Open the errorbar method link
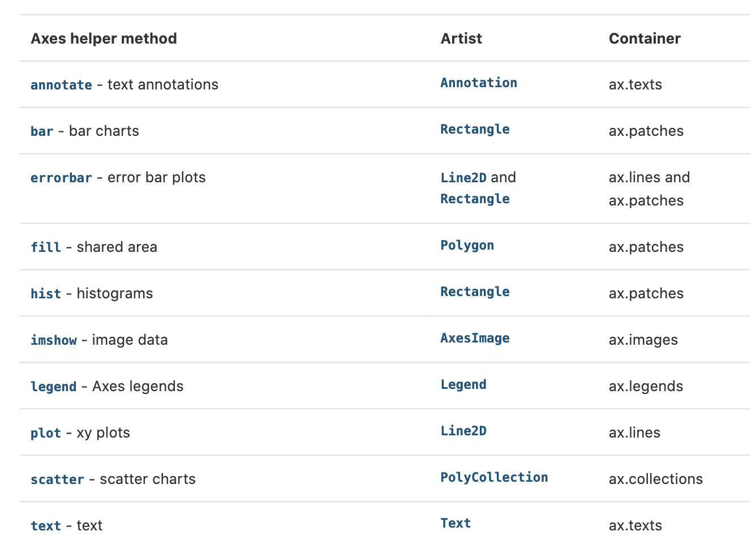Screen dimensions: 756x557 point(61,178)
